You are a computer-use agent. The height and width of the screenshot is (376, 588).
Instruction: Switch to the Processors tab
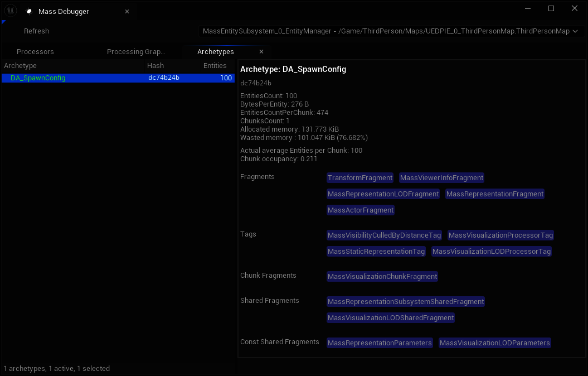35,52
